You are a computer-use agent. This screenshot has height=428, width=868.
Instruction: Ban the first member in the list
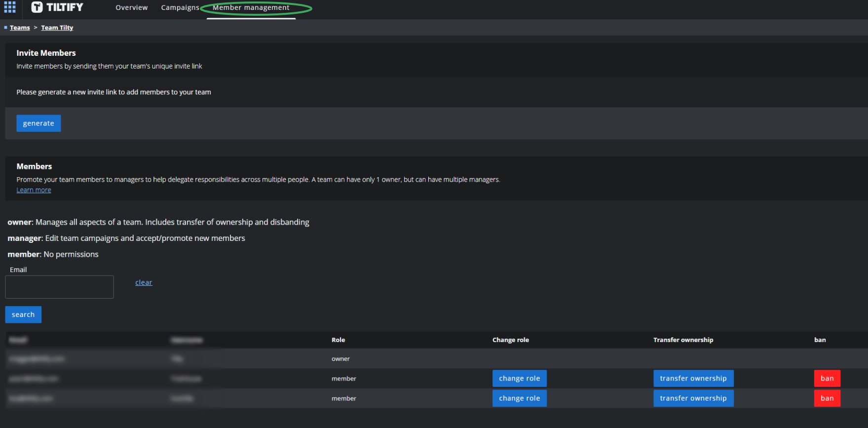(x=827, y=378)
